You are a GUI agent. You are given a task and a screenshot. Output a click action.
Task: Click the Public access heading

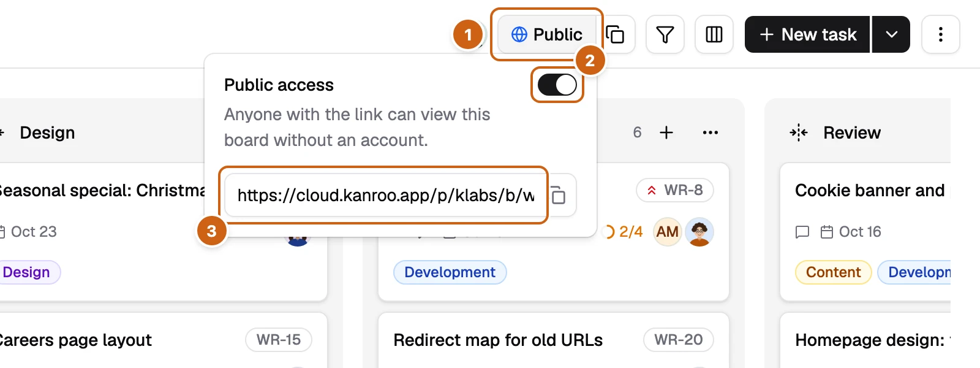pos(279,85)
